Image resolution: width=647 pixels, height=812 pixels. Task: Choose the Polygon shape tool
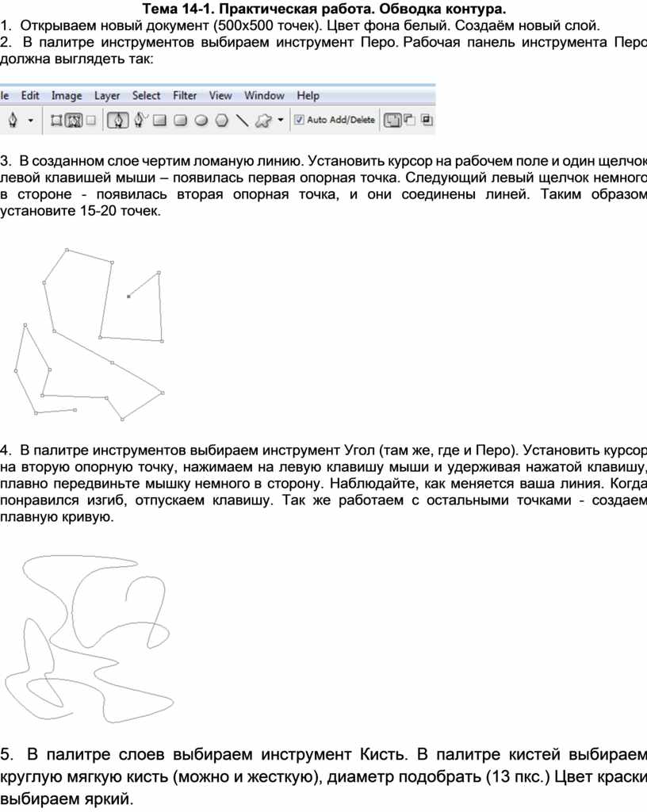pyautogui.click(x=222, y=121)
